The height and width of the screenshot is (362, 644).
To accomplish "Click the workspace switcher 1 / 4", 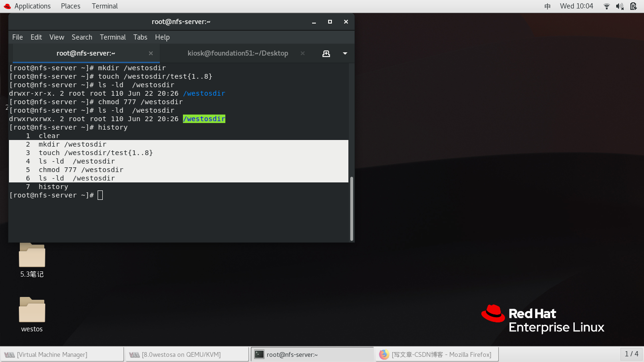I will pyautogui.click(x=631, y=354).
